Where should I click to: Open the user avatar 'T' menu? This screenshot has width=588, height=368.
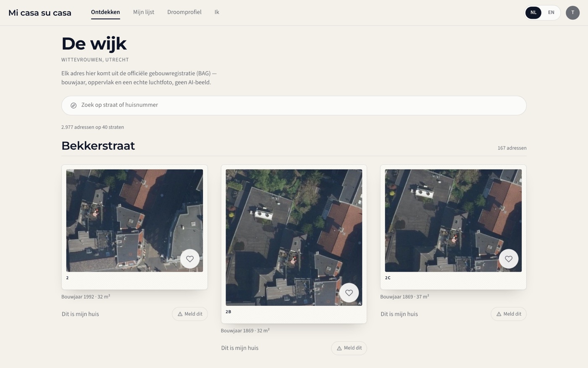coord(572,13)
